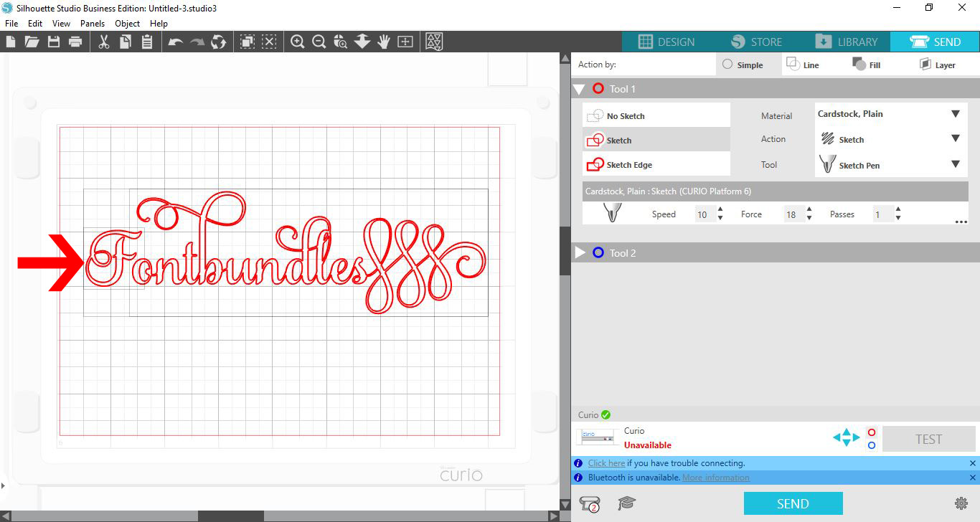The height and width of the screenshot is (522, 980).
Task: Choose the Sketch Edge option
Action: tap(656, 164)
